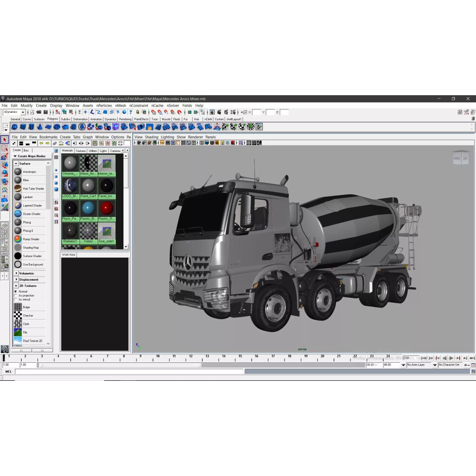Create a polygon sphere from the shelf

click(15, 127)
